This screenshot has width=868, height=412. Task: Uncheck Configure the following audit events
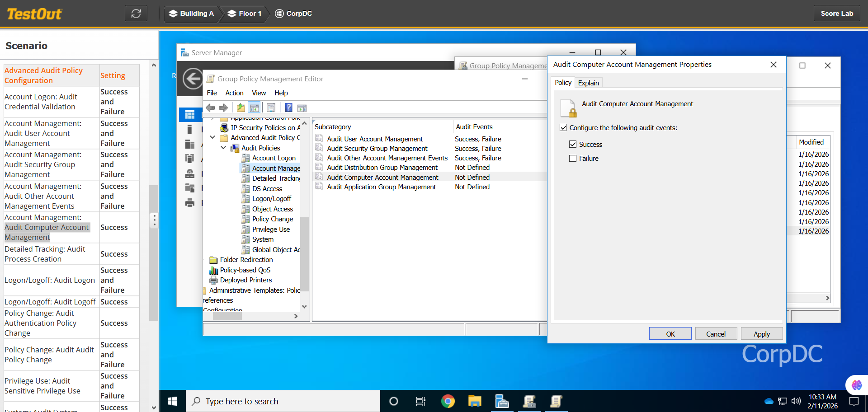(x=563, y=128)
